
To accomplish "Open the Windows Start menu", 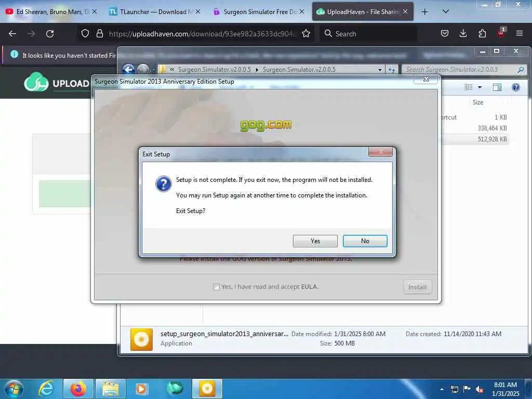I will (x=14, y=389).
